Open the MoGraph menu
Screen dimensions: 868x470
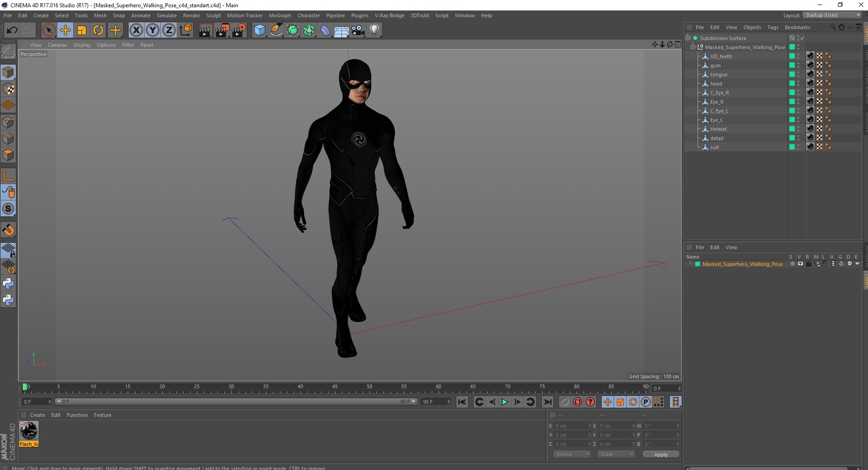[280, 15]
